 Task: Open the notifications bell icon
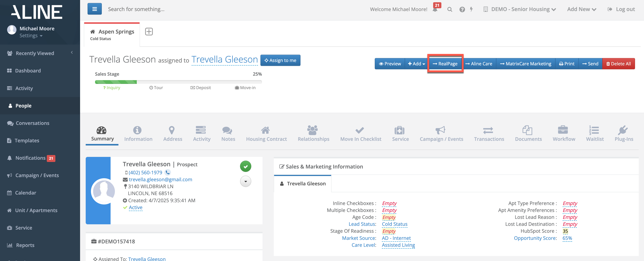(435, 10)
